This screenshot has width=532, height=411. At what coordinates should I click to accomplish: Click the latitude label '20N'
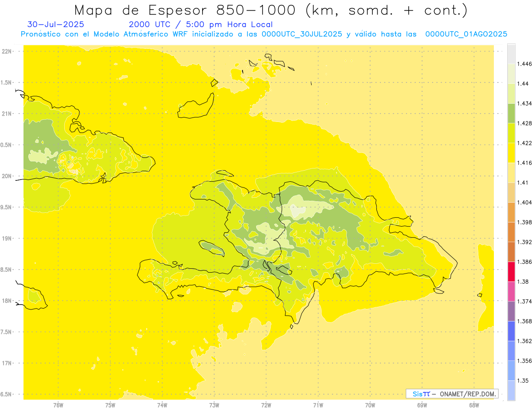[x=7, y=176]
